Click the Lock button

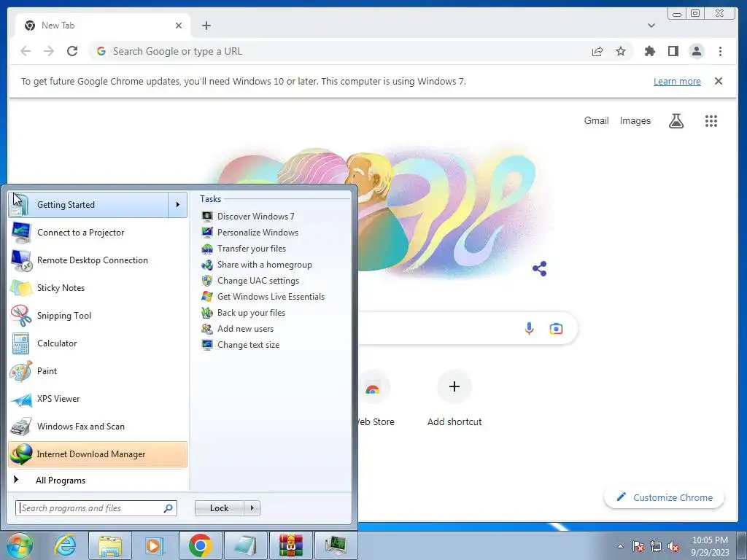tap(219, 508)
